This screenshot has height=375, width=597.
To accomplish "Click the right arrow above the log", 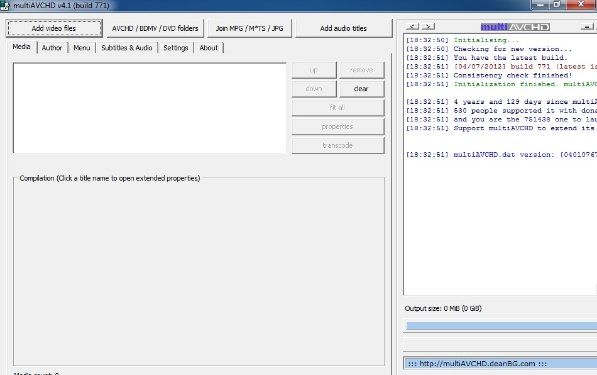I will pos(428,27).
